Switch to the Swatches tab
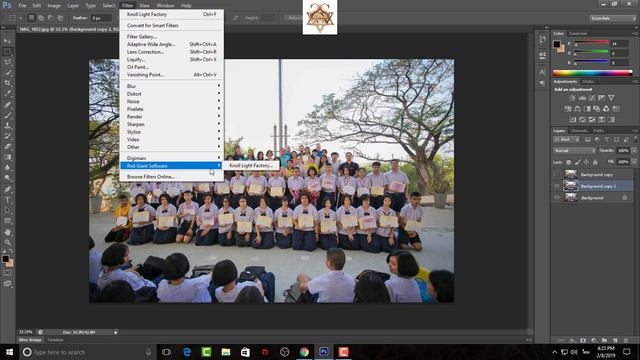Image resolution: width=640 pixels, height=360 pixels. coord(578,33)
